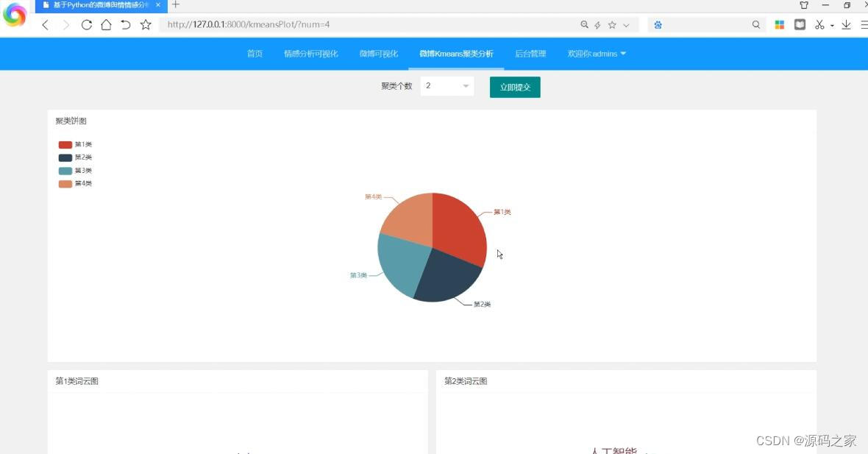Open the browser home page icon
The width and height of the screenshot is (868, 454).
(106, 25)
